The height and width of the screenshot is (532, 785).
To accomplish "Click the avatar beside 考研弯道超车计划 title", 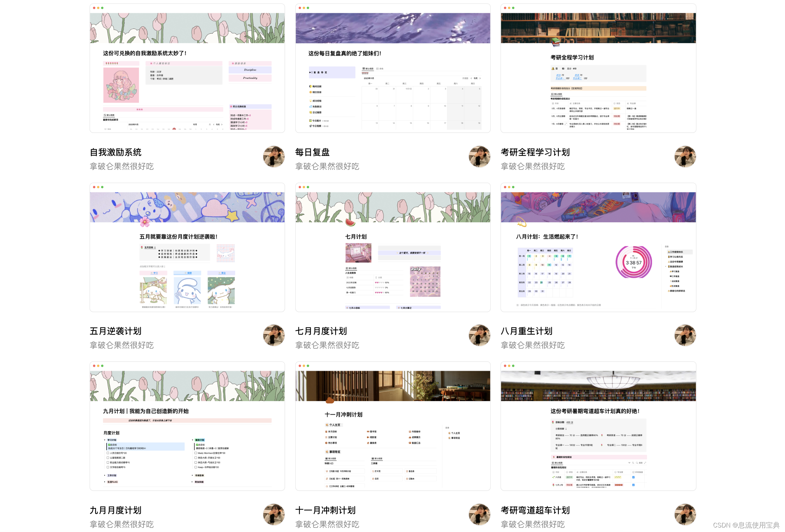I will point(685,515).
